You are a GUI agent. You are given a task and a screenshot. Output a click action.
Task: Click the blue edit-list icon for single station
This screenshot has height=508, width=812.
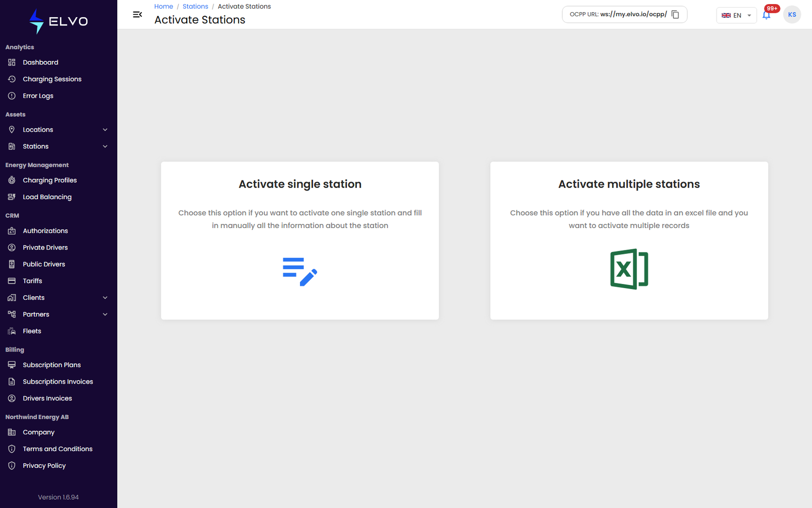pyautogui.click(x=300, y=272)
